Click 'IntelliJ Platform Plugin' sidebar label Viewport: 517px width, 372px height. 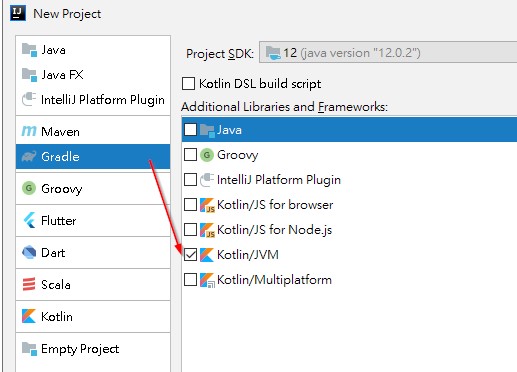tap(103, 100)
